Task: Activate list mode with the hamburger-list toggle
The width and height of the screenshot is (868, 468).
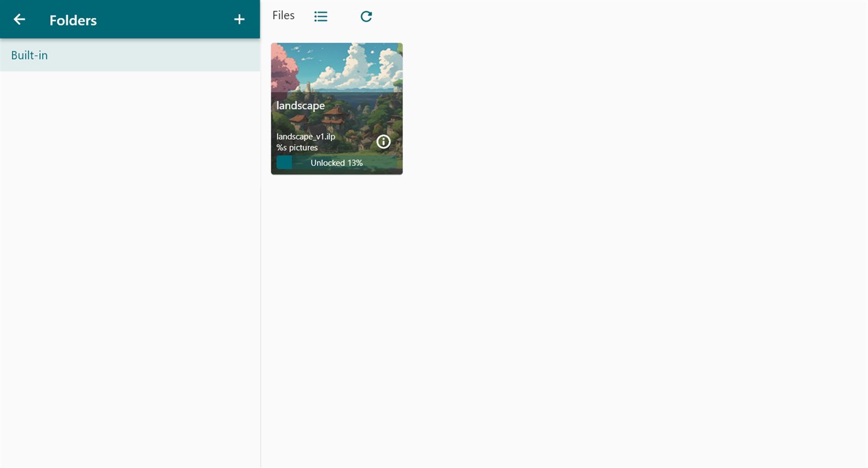Action: (x=321, y=16)
